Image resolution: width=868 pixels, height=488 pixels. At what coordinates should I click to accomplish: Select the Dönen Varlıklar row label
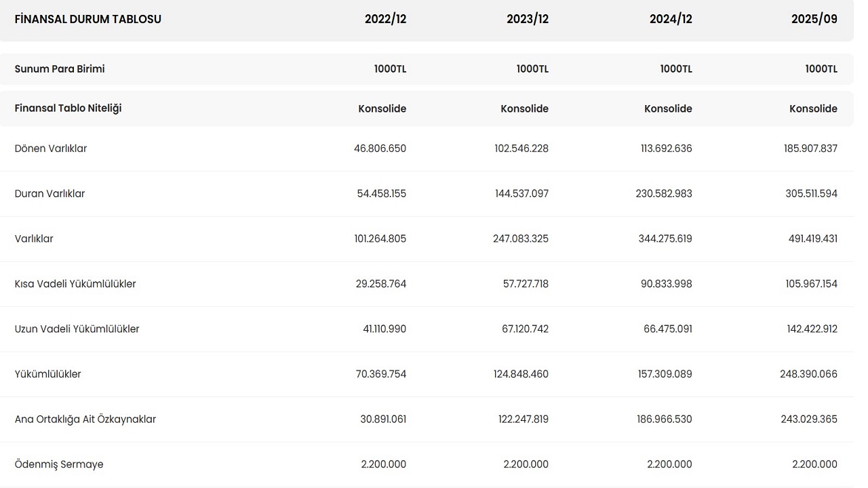pyautogui.click(x=51, y=148)
